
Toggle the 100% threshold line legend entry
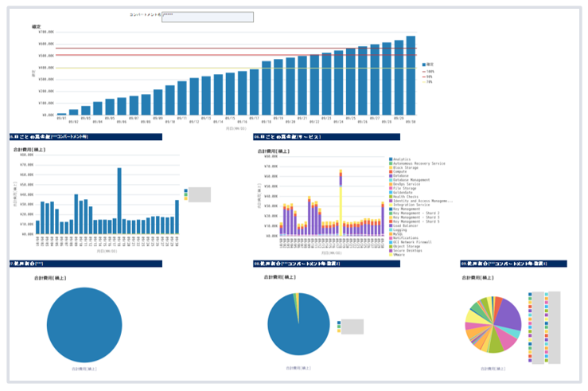429,71
